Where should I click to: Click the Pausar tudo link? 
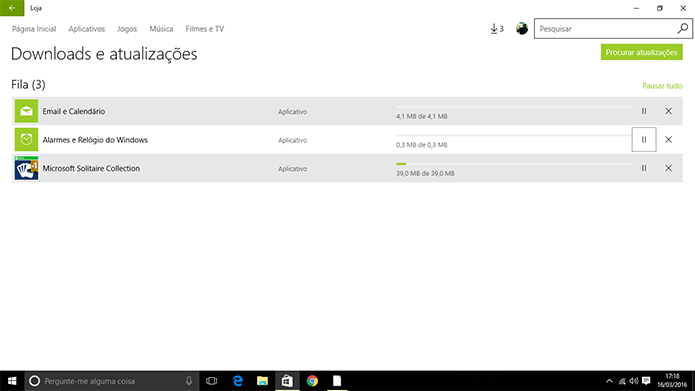coord(662,86)
